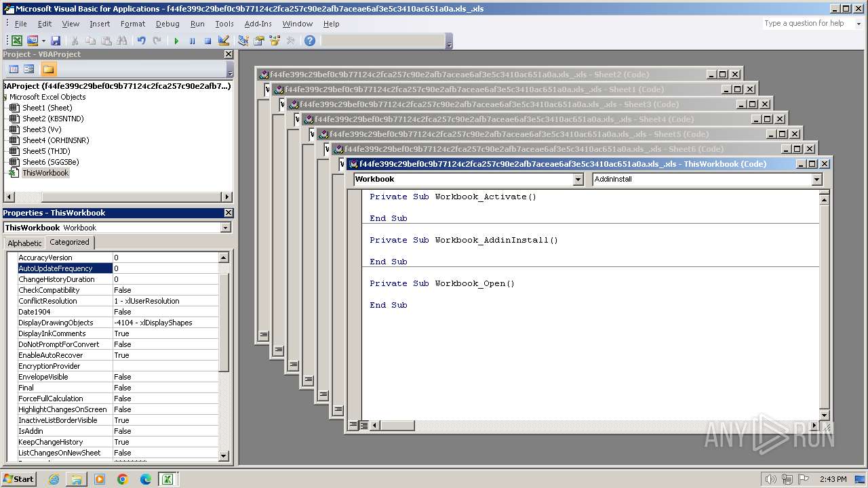Save the workbook with the floppy icon
The image size is (868, 488).
pos(56,41)
